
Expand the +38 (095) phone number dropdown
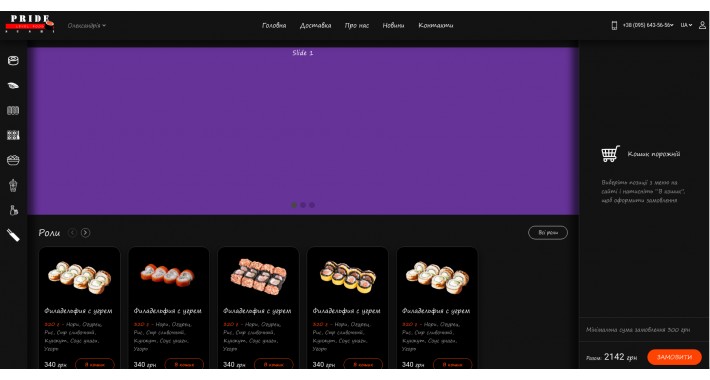pos(648,25)
